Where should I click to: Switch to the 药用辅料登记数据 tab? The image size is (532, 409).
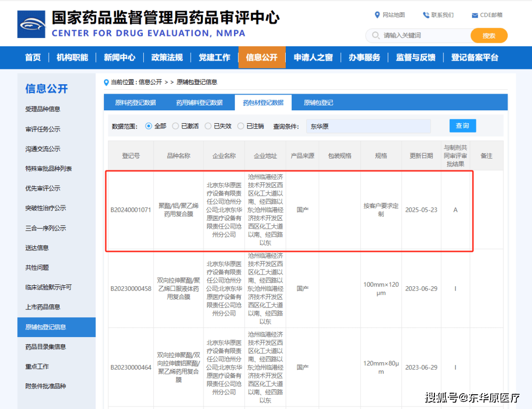[199, 102]
